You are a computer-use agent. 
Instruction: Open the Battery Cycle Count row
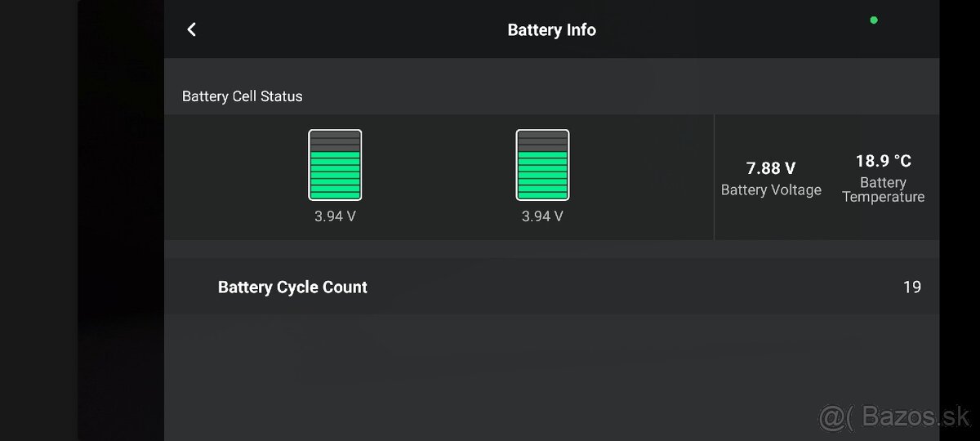(x=292, y=287)
